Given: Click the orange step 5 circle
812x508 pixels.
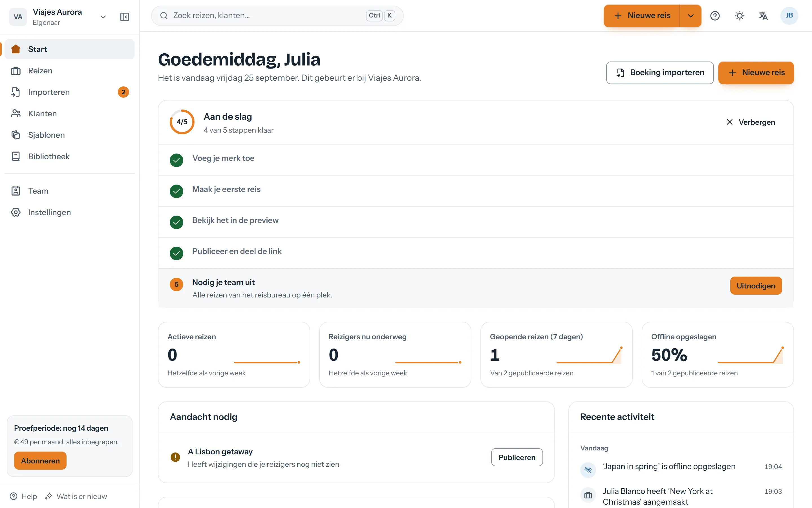Looking at the screenshot, I should click(x=176, y=284).
